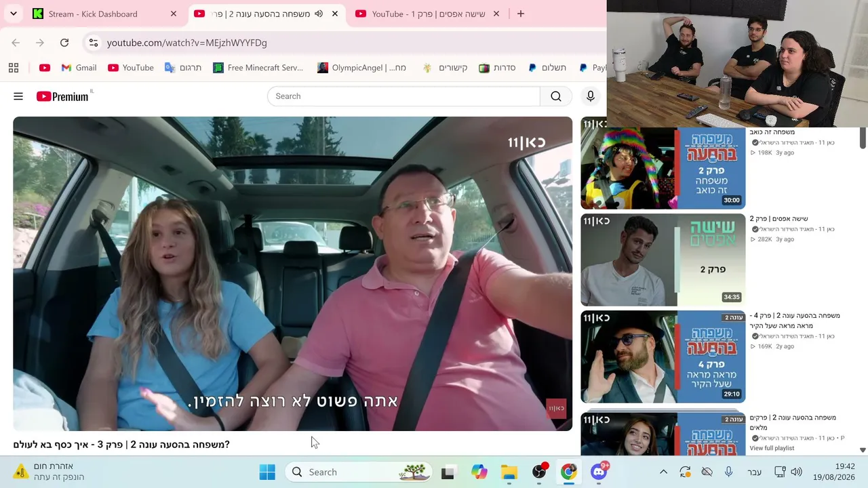Open OBS Studio from the taskbar

(x=539, y=472)
